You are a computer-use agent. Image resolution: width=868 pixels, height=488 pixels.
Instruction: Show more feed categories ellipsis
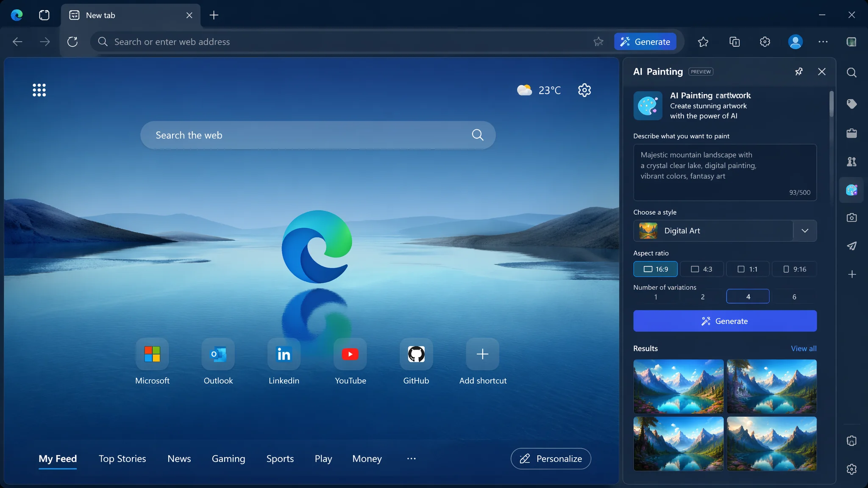(x=411, y=458)
